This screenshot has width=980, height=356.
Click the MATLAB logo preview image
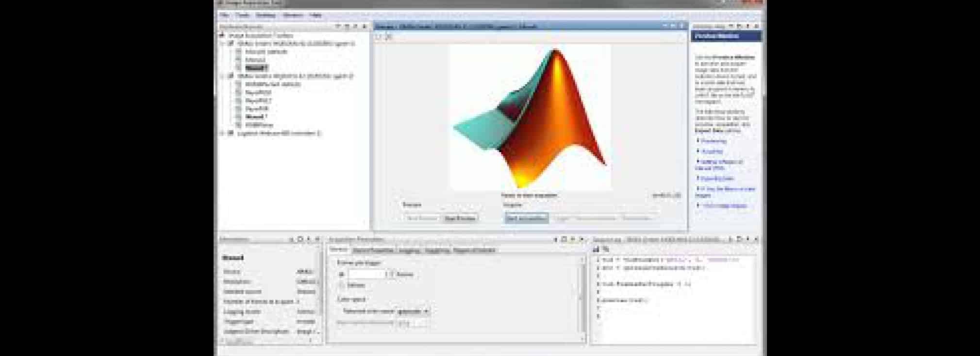[530, 117]
